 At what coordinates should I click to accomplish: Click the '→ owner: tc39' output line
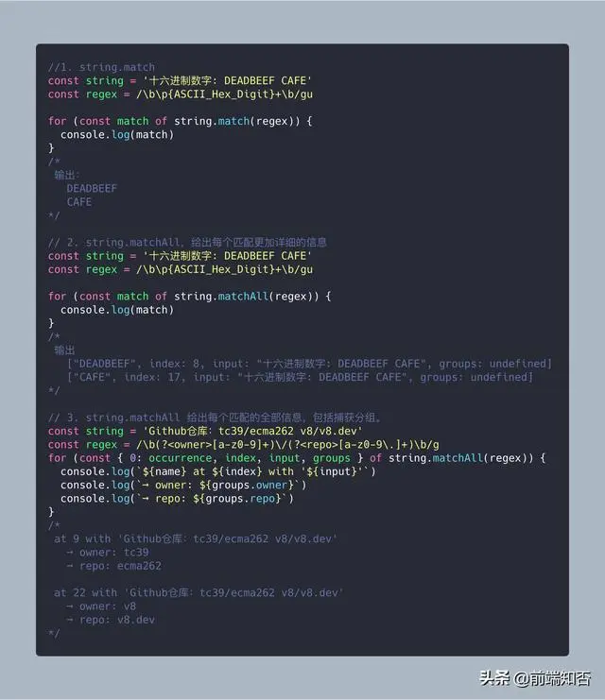tap(107, 553)
